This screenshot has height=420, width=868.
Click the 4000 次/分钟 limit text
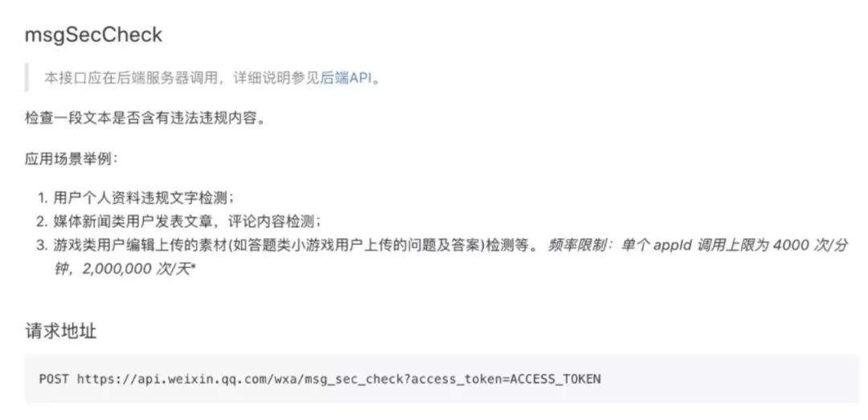809,245
